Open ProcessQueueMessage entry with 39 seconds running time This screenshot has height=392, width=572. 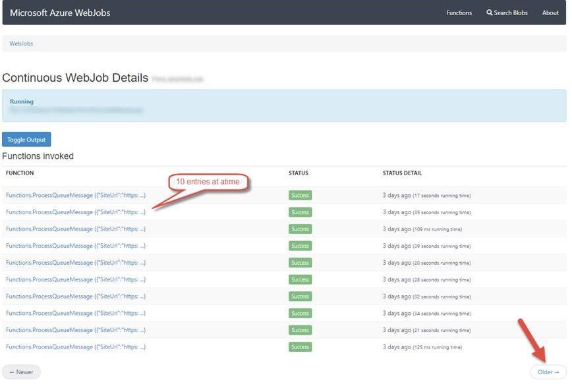(76, 246)
